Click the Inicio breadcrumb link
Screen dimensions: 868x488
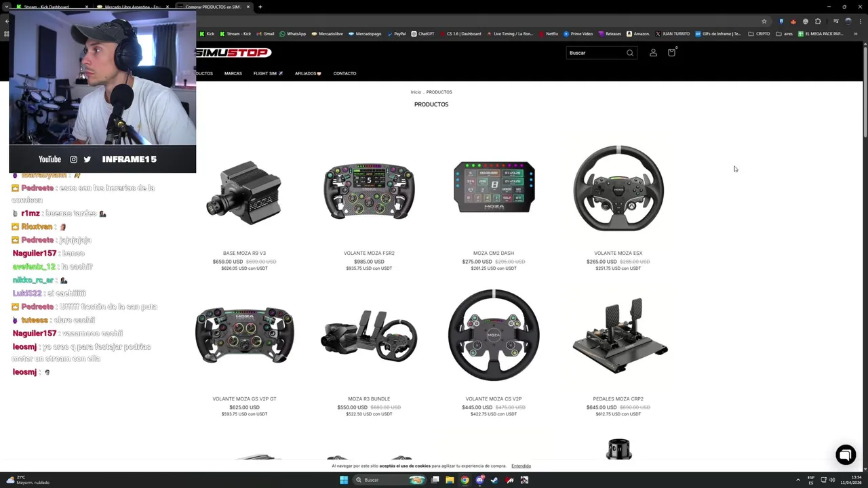click(x=416, y=92)
